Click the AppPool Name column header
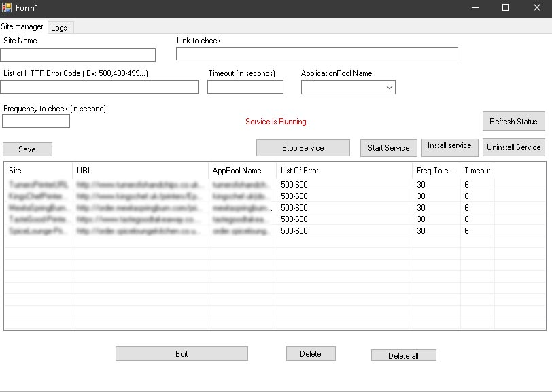This screenshot has height=392, width=552. [242, 171]
